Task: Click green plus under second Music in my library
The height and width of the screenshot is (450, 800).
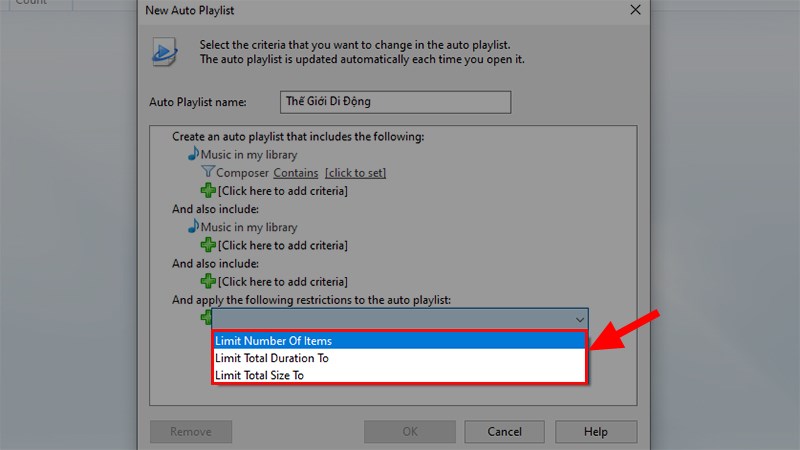Action: (x=208, y=245)
